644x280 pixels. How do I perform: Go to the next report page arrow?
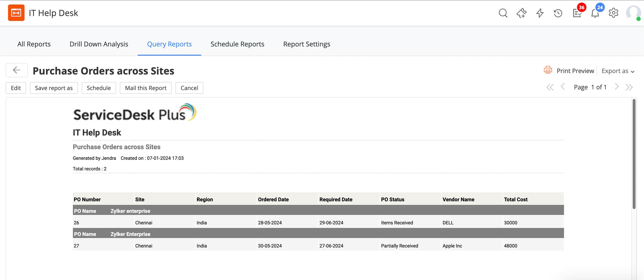pyautogui.click(x=616, y=87)
